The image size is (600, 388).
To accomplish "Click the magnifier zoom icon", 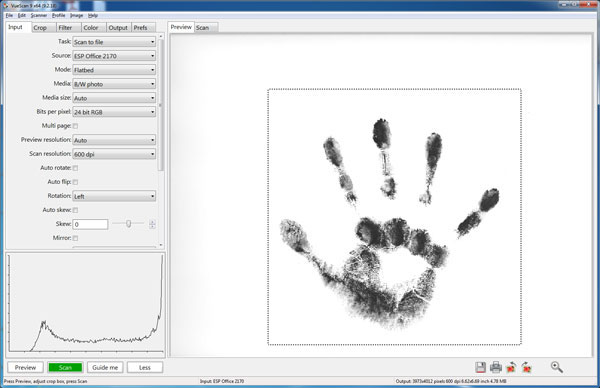I will tap(556, 367).
